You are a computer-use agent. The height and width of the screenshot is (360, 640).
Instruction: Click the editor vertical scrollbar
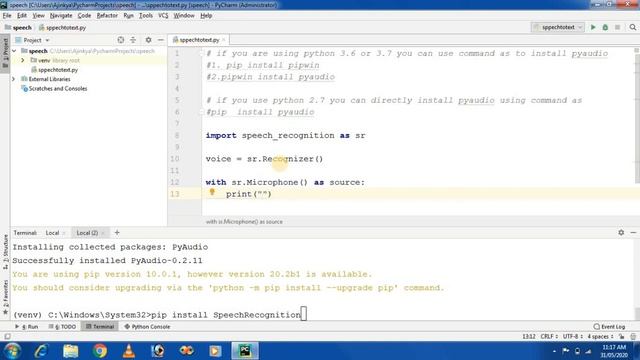click(637, 118)
